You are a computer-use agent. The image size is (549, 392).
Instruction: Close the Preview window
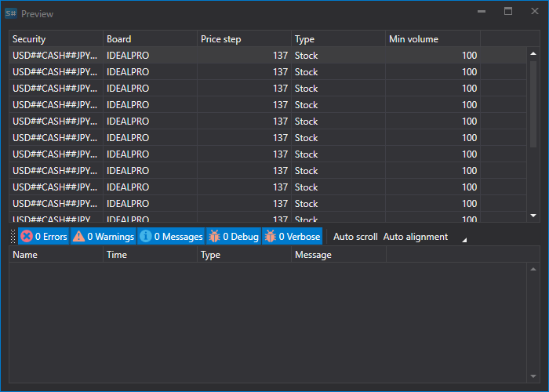[535, 11]
